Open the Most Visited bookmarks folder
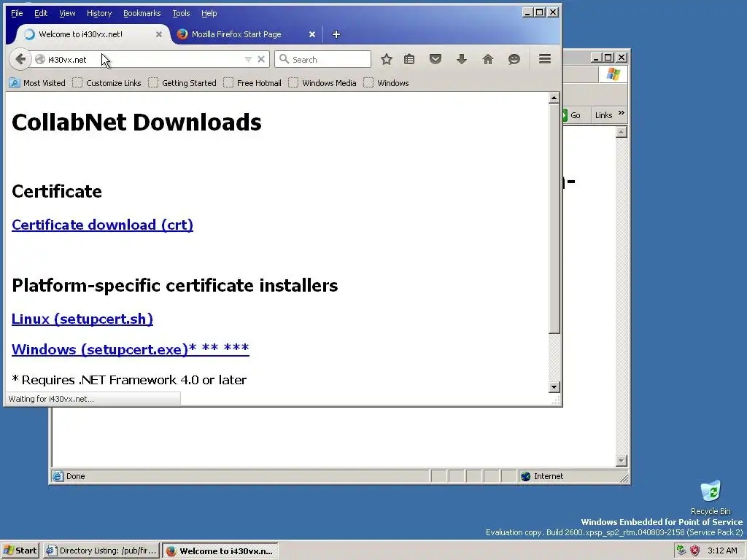747x560 pixels. [37, 83]
